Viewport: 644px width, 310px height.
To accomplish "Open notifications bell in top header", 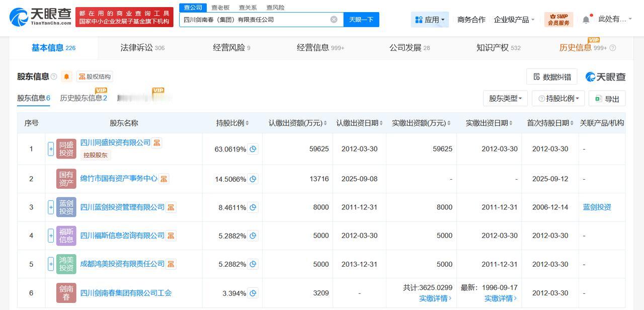I will point(586,20).
